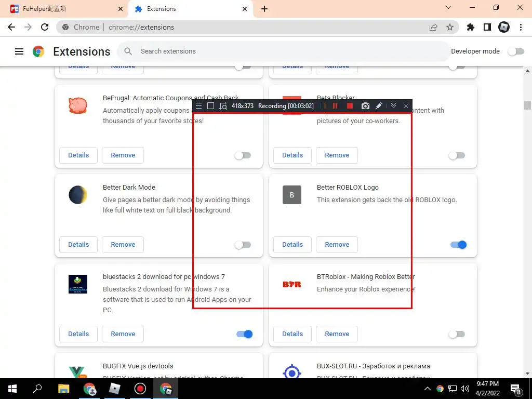
Task: Close the FeHelper tab
Action: 121,9
